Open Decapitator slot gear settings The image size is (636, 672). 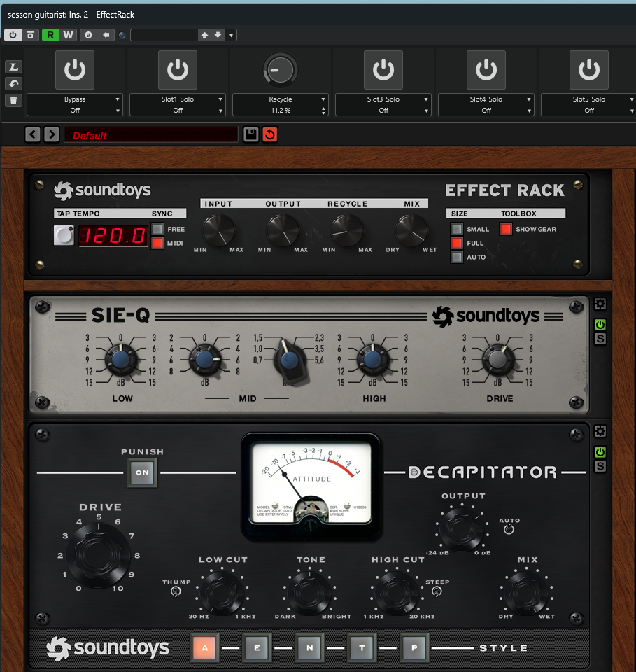click(600, 432)
